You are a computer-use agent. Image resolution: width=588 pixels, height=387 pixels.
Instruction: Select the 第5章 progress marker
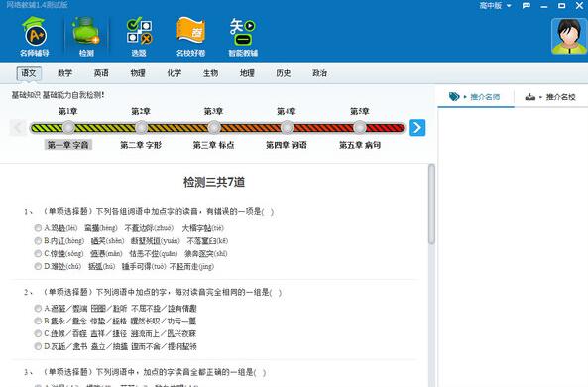pyautogui.click(x=360, y=128)
